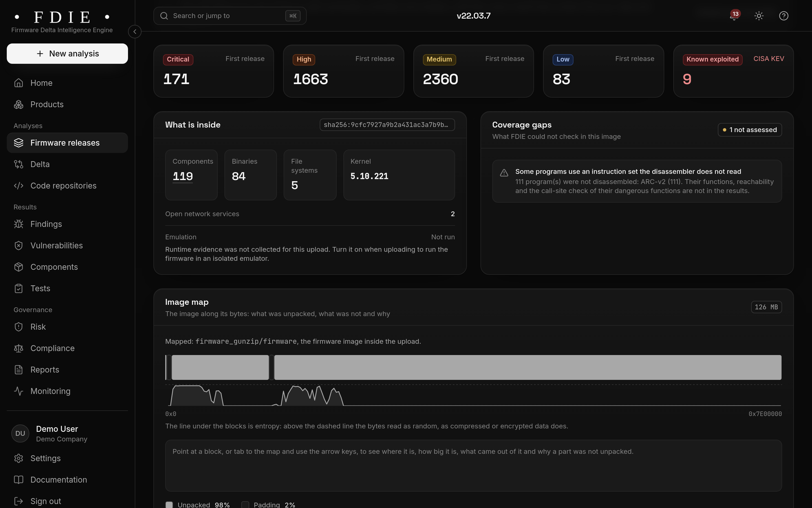
Task: Open the Known exploited card showing 9
Action: (733, 71)
